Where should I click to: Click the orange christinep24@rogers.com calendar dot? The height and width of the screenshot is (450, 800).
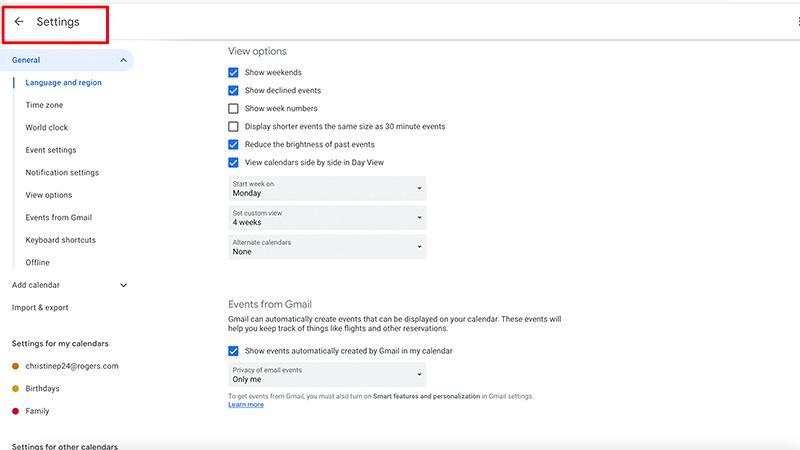16,366
